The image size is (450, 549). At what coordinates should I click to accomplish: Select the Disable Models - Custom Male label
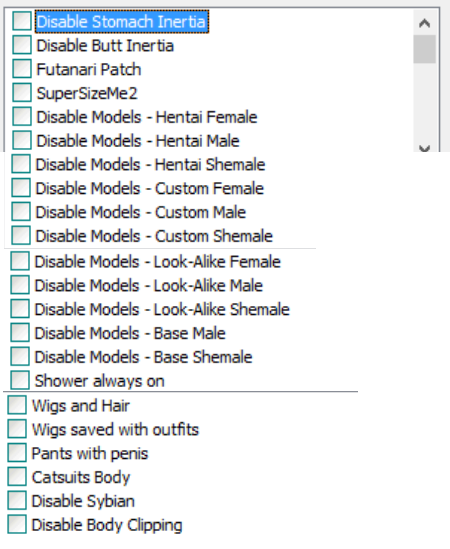(141, 212)
